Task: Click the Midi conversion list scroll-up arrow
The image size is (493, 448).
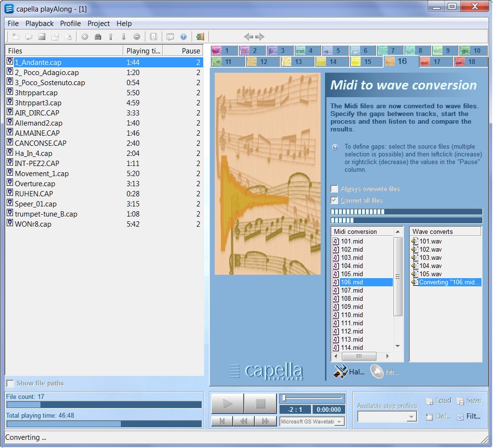Action: pyautogui.click(x=398, y=231)
